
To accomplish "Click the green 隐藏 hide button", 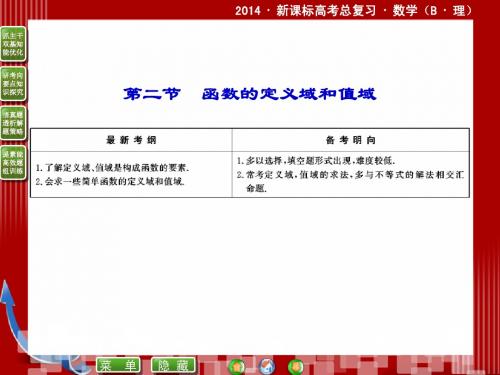I will coord(173,365).
